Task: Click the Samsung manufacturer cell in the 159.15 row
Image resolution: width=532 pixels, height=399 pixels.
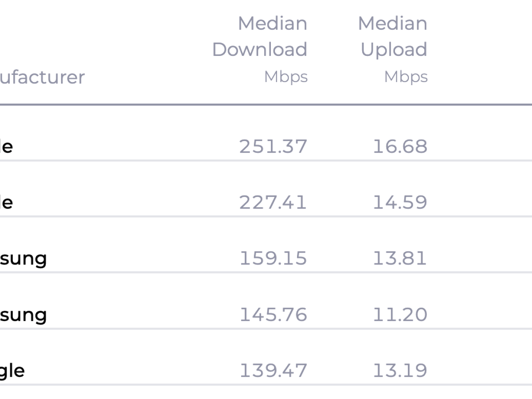Action: 23,258
